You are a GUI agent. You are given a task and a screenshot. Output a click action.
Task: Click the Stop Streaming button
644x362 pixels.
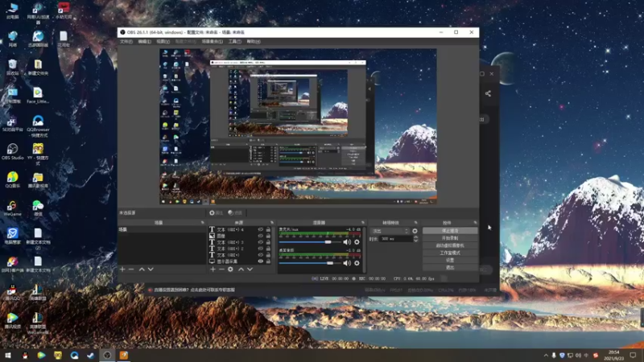coord(450,231)
